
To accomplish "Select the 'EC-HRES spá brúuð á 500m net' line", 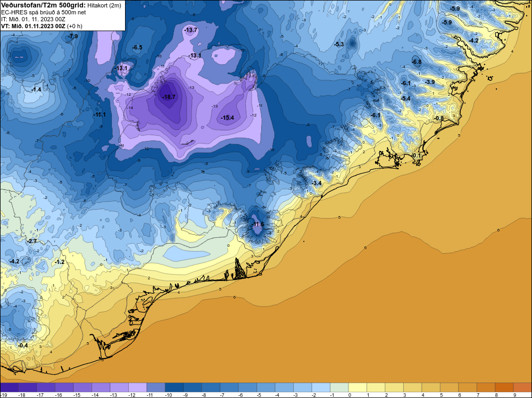I will click(x=44, y=12).
